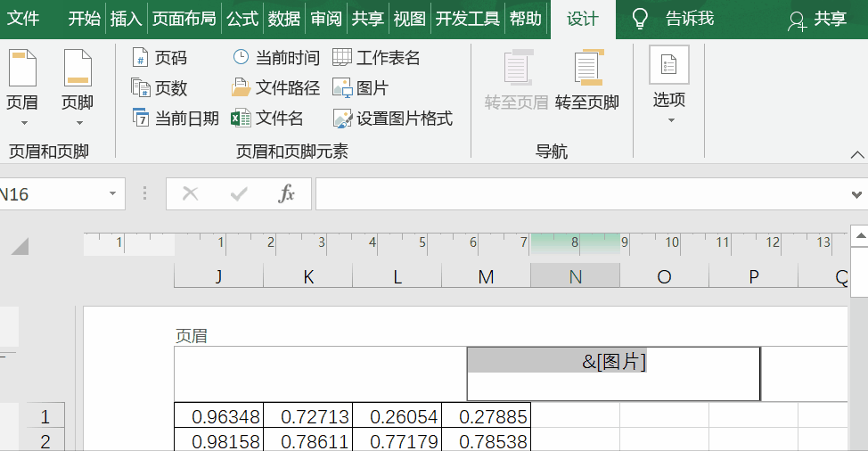This screenshot has width=868, height=451.
Task: Select cell containing 0.27885
Action: [x=486, y=415]
